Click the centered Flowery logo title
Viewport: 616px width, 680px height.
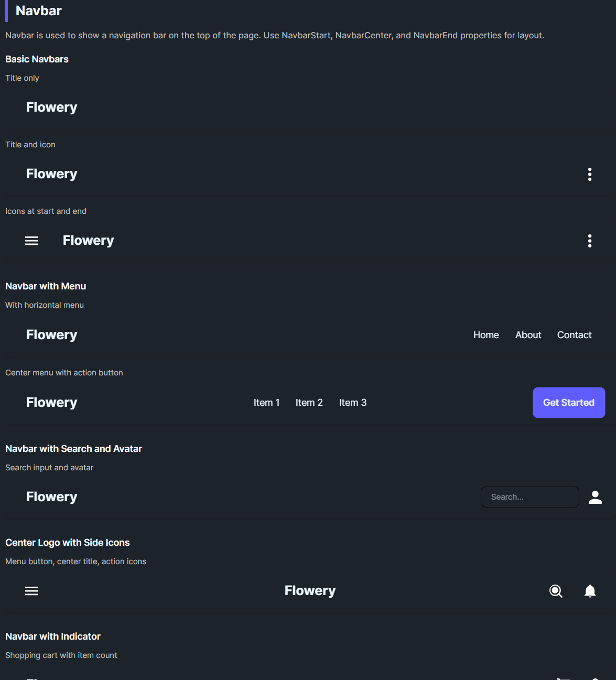tap(310, 591)
